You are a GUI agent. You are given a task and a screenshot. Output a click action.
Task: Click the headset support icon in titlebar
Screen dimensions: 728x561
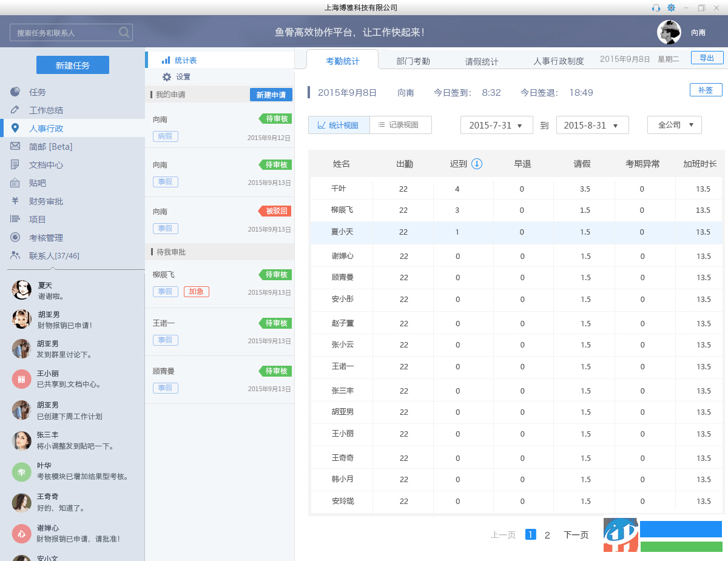656,7
